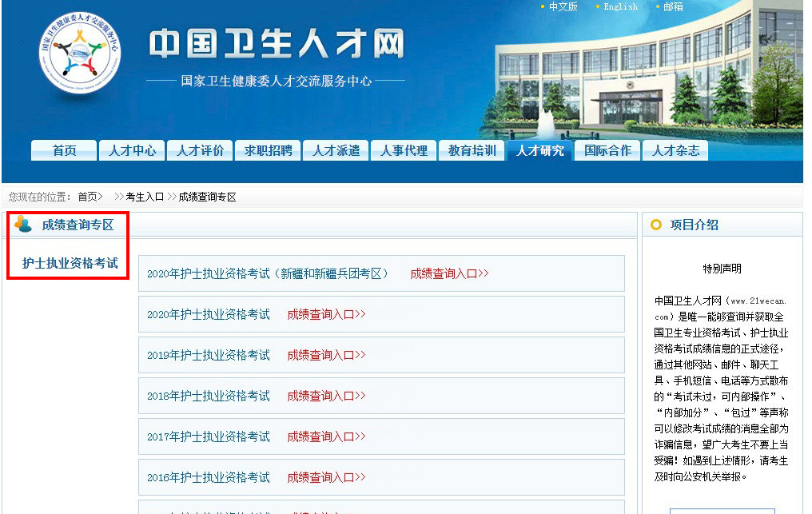Open 2016年护士执业资格考试 score query entry
812x514 pixels.
click(x=327, y=477)
